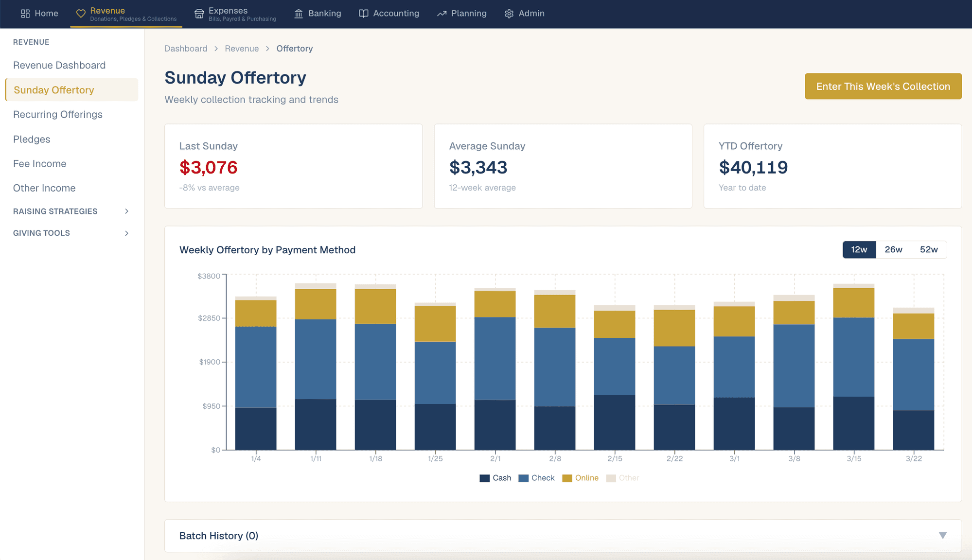Click the Weekly Offertory by Payment Method title
The image size is (972, 560).
click(267, 250)
